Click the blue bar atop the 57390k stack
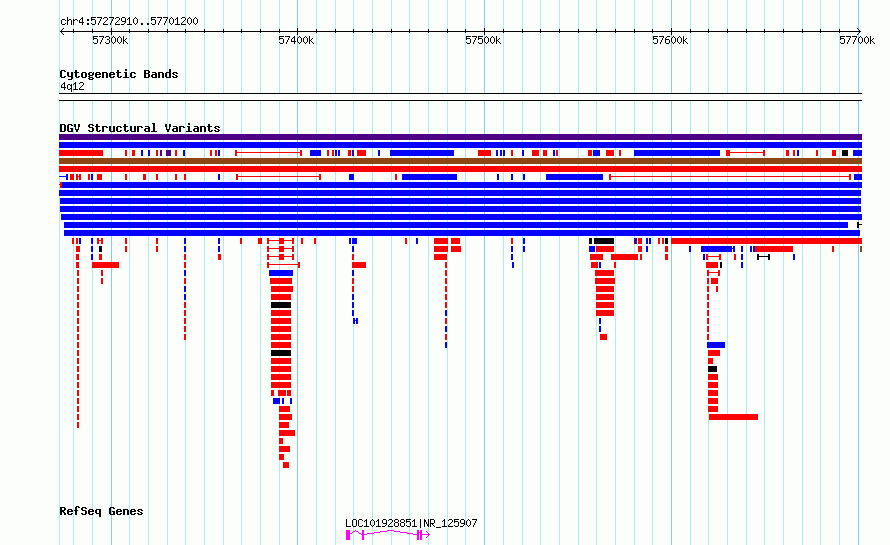 [281, 273]
